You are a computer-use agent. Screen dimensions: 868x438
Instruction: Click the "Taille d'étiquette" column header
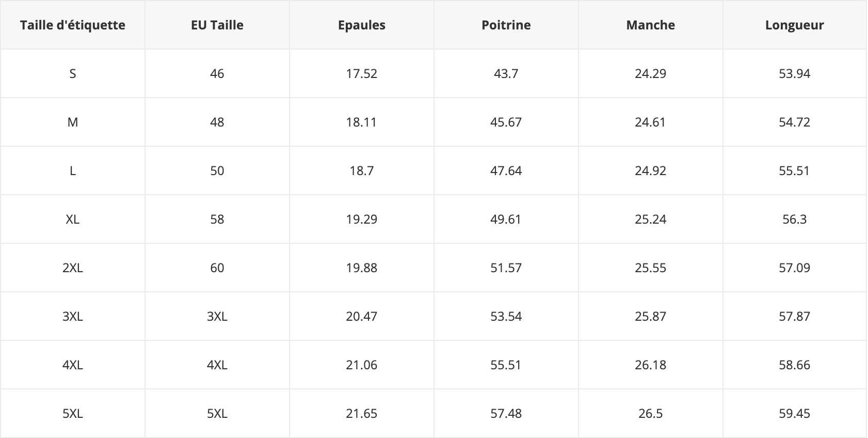pos(73,25)
